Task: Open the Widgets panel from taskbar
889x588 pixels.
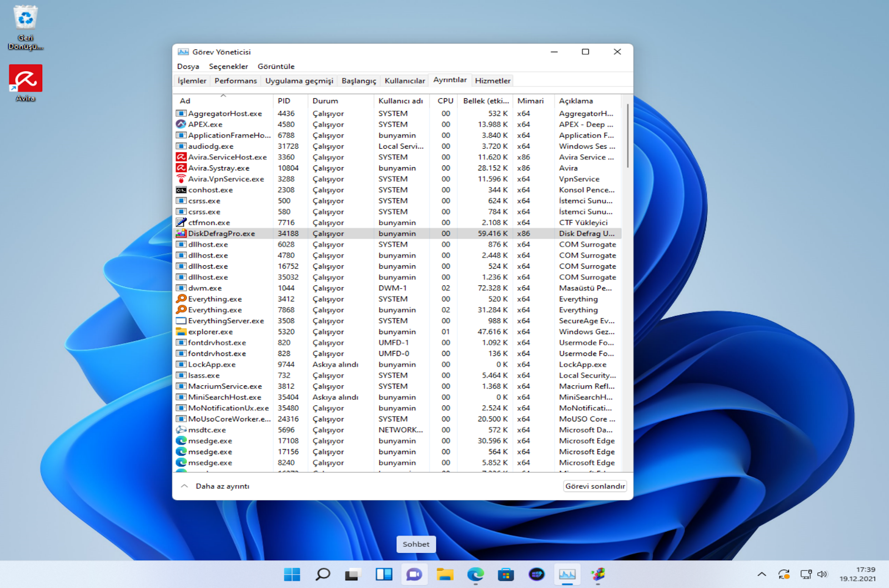Action: click(x=383, y=575)
